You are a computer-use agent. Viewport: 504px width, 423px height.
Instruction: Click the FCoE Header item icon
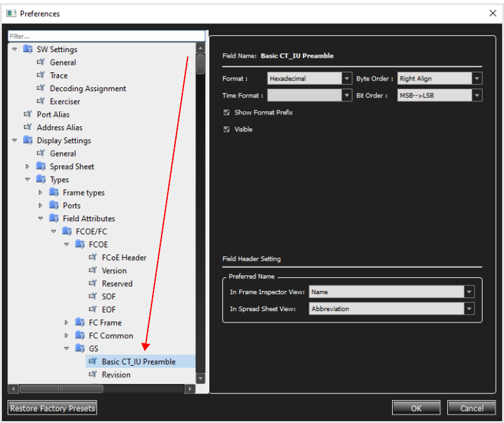[x=92, y=257]
